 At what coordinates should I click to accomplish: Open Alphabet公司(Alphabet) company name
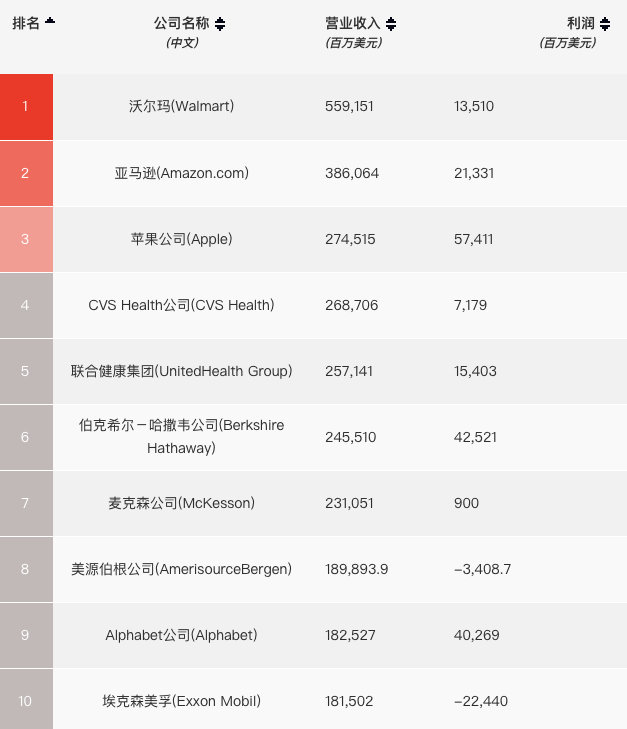tap(182, 636)
